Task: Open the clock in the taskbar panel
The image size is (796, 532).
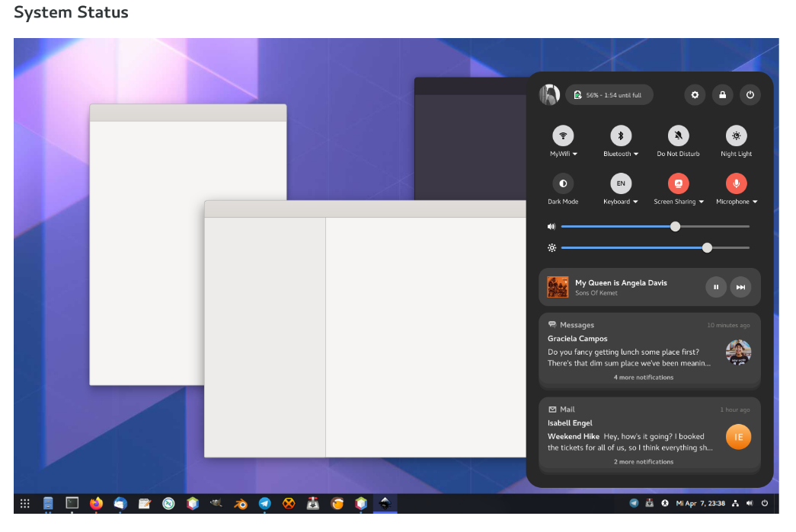Action: tap(700, 503)
